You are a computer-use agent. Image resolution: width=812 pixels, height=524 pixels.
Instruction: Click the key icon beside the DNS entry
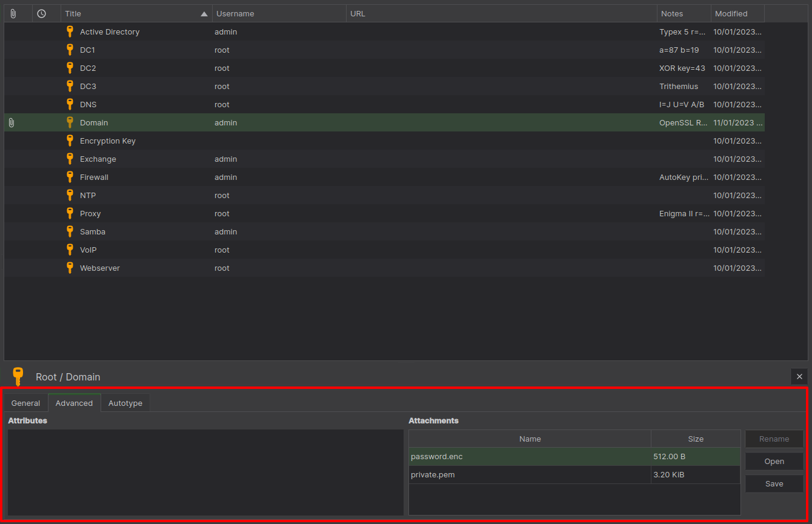point(70,104)
